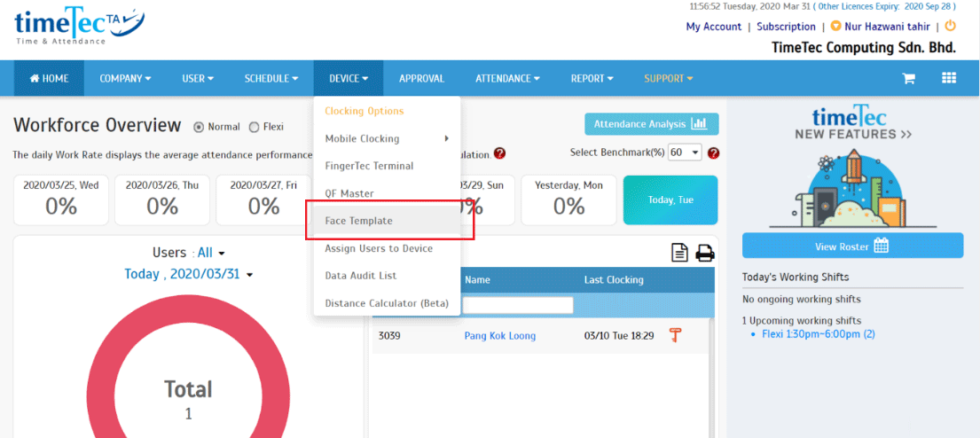The width and height of the screenshot is (980, 438).
Task: Open the COMPANY menu
Action: click(x=125, y=79)
